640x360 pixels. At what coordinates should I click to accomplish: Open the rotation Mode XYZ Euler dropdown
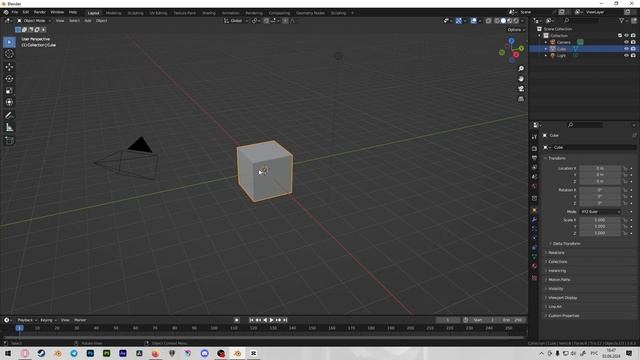tap(600, 212)
